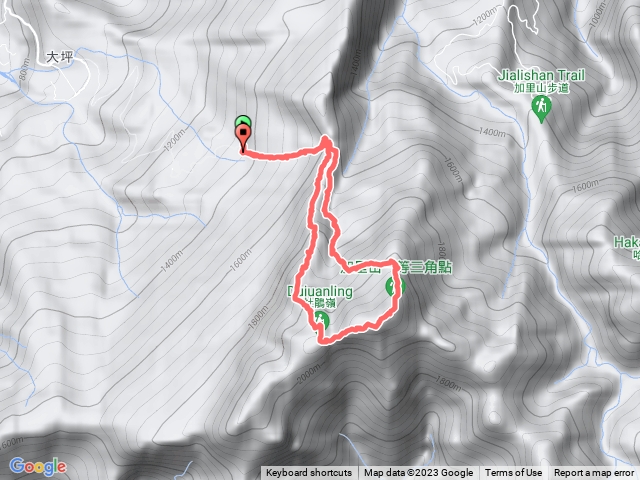Click the Dujuanling place name text
Screen dimensions: 640x480
320,291
